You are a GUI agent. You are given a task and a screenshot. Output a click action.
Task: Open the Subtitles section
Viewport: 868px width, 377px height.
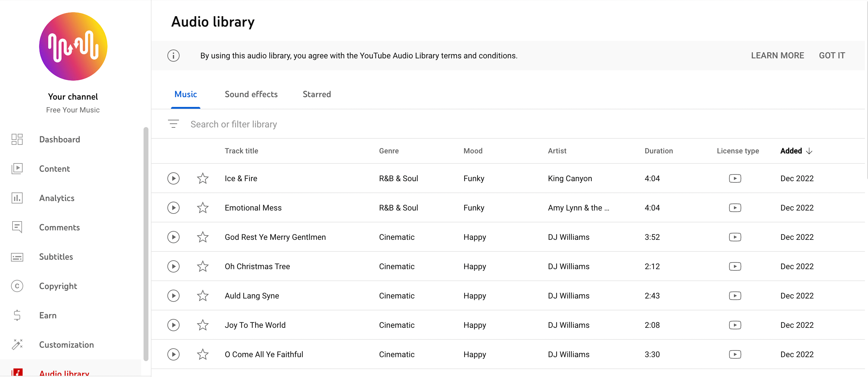pyautogui.click(x=56, y=257)
